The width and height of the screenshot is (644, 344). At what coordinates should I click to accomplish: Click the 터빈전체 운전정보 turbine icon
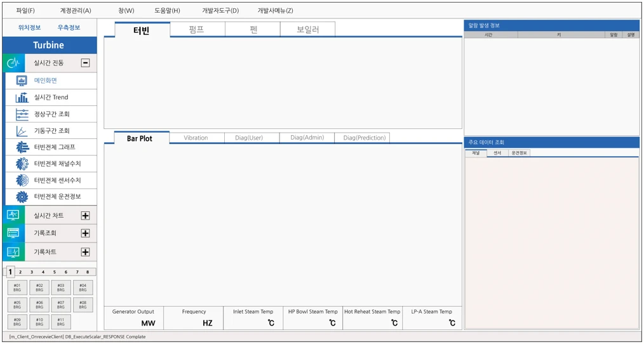pos(22,197)
